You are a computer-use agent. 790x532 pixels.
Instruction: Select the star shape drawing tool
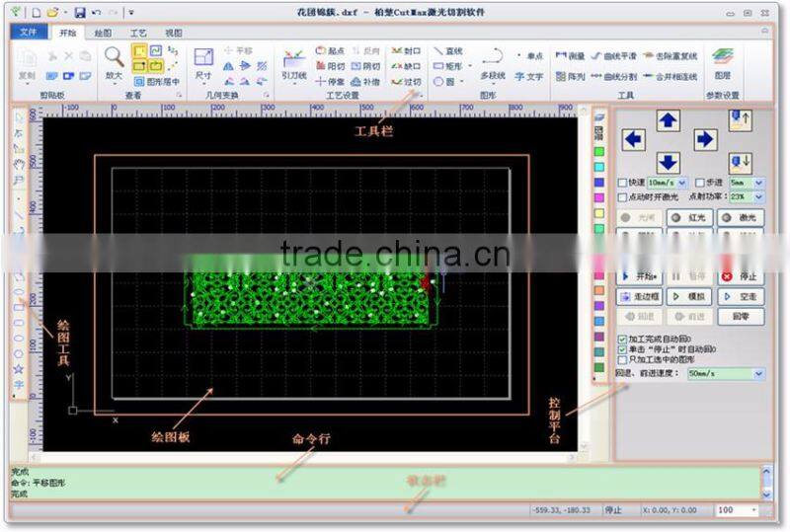19,368
